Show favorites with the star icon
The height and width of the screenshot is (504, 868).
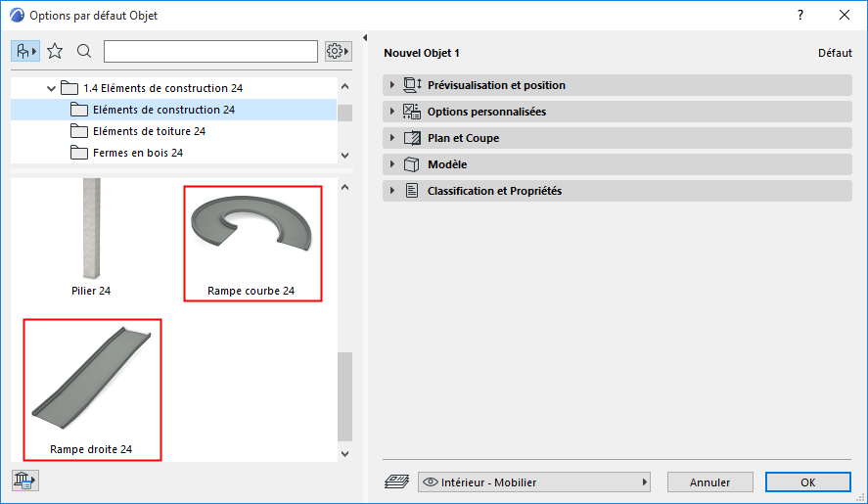[55, 52]
